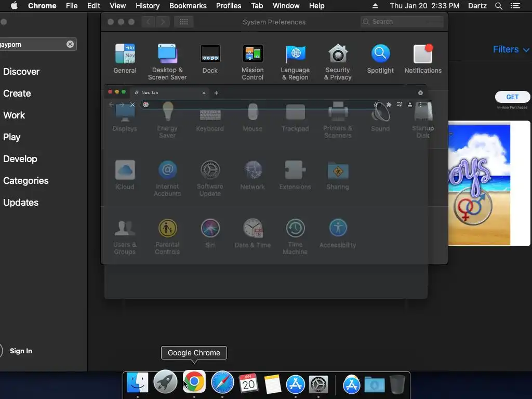
Task: Open Siri preferences pane
Action: coord(210,233)
